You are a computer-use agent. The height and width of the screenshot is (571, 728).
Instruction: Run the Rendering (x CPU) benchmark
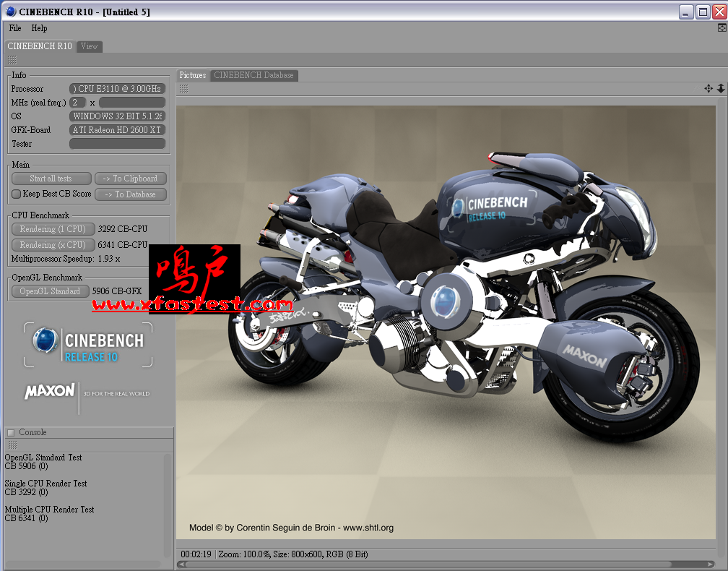coord(53,245)
